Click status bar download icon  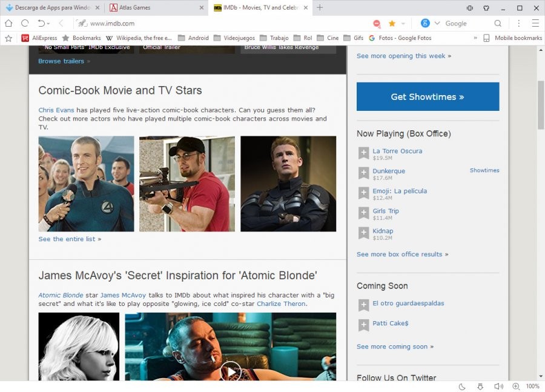[480, 387]
